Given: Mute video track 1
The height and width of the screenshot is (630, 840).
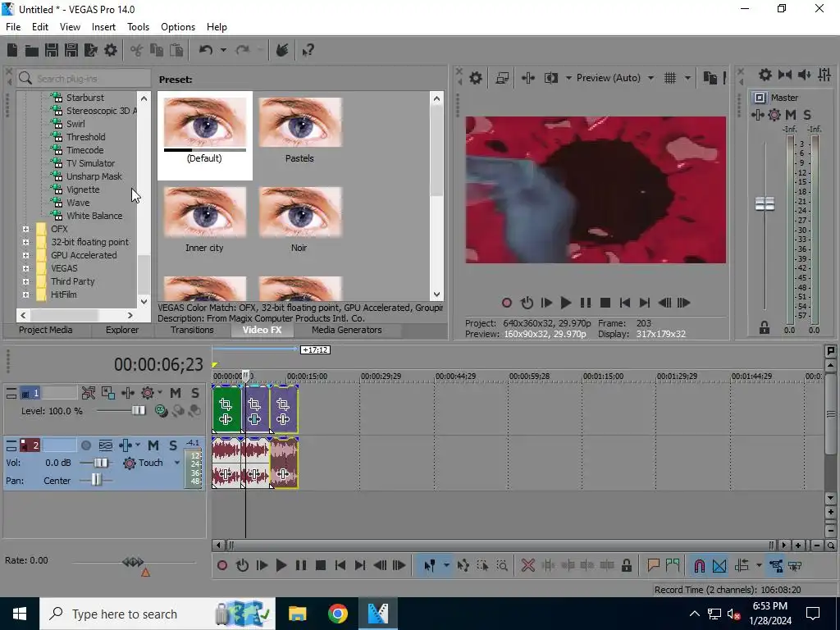Looking at the screenshot, I should [x=176, y=393].
